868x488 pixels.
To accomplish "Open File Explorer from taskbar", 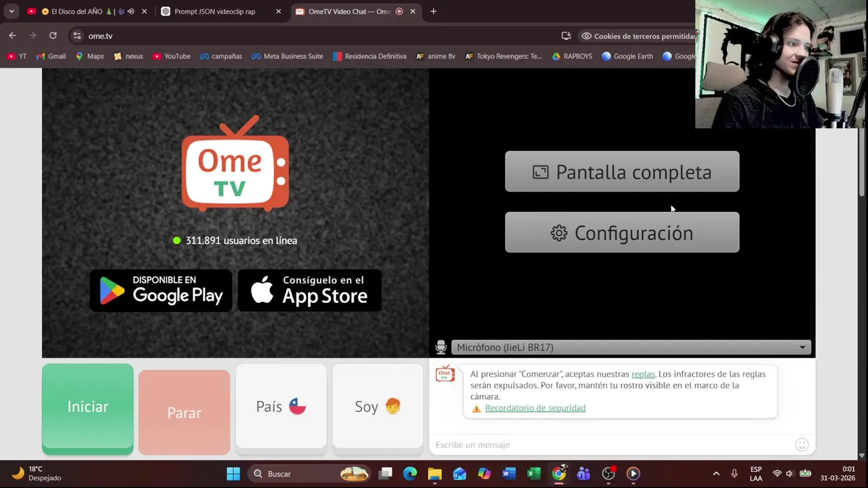I will [x=435, y=474].
